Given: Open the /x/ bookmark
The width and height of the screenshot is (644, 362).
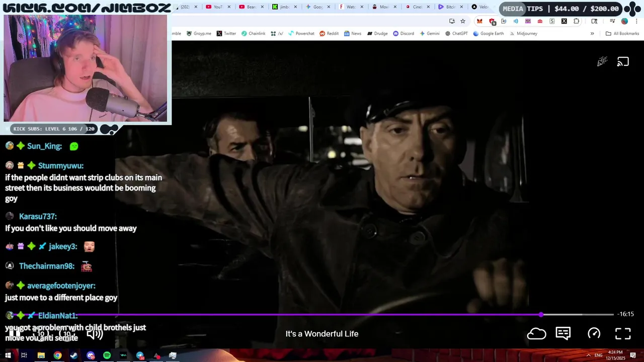Looking at the screenshot, I should point(277,33).
